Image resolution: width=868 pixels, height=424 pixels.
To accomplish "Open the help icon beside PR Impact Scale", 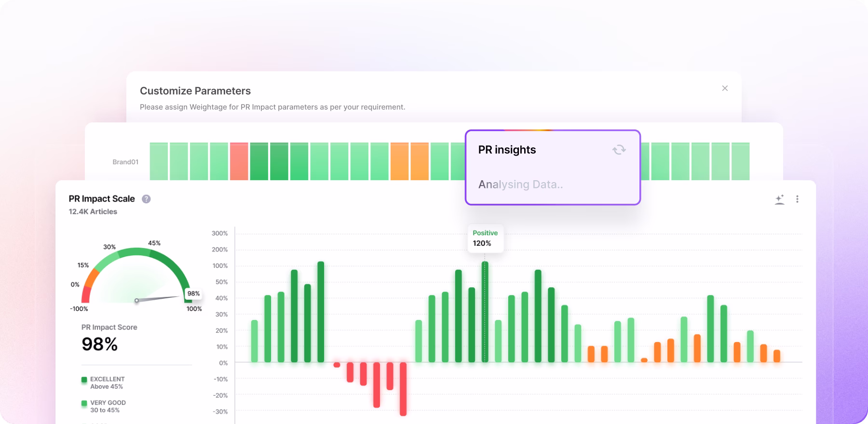I will (146, 199).
